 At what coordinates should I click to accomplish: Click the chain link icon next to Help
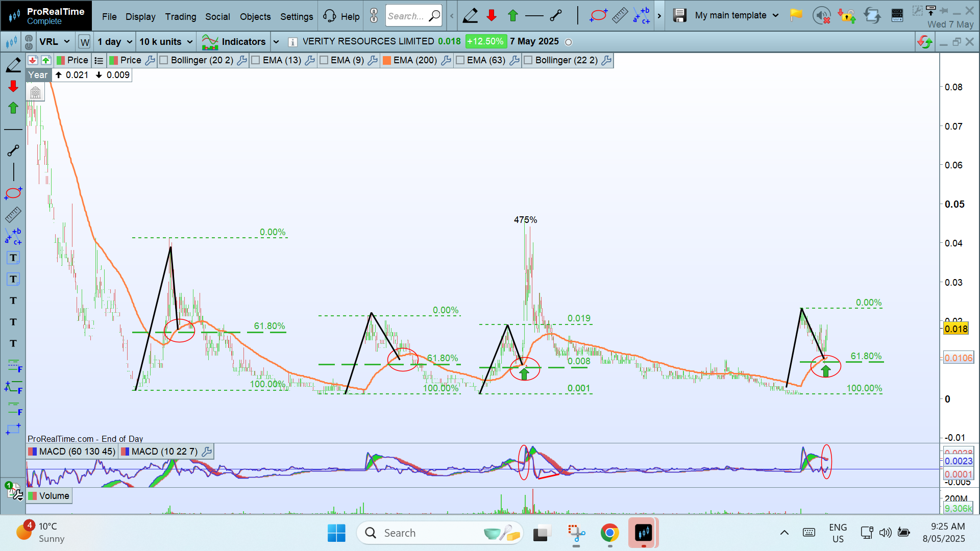374,16
